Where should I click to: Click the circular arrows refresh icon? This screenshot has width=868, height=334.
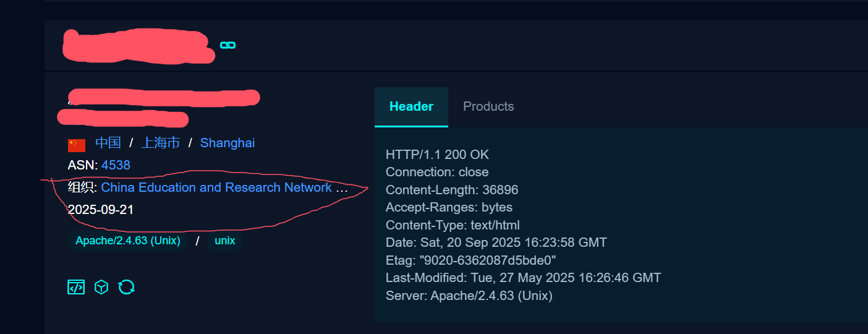126,287
